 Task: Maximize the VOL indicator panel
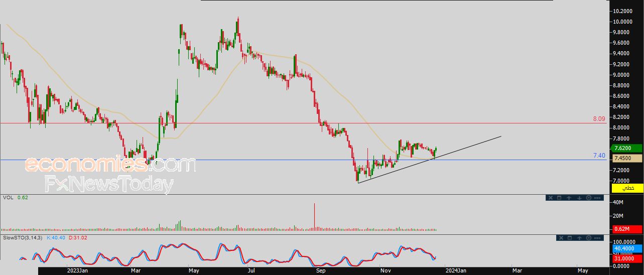coord(559,198)
